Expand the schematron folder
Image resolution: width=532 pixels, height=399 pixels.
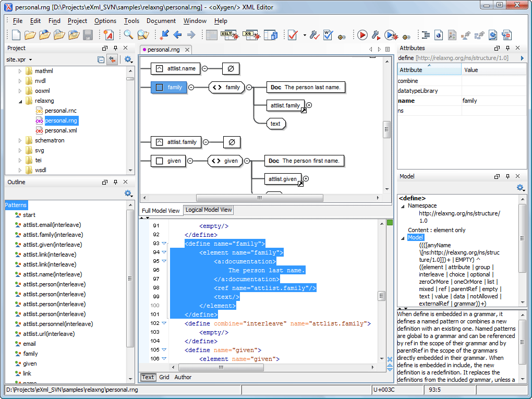[x=20, y=140]
